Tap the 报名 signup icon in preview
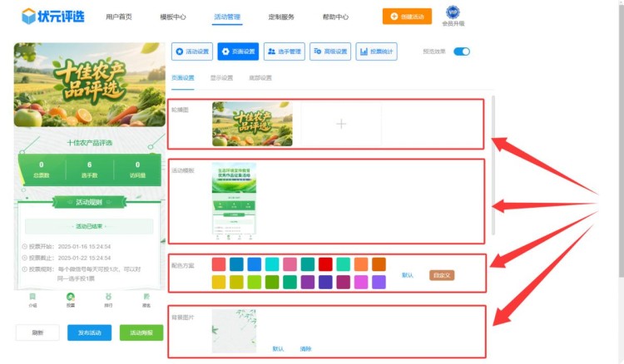Image resolution: width=624 pixels, height=364 pixels. pos(146,299)
